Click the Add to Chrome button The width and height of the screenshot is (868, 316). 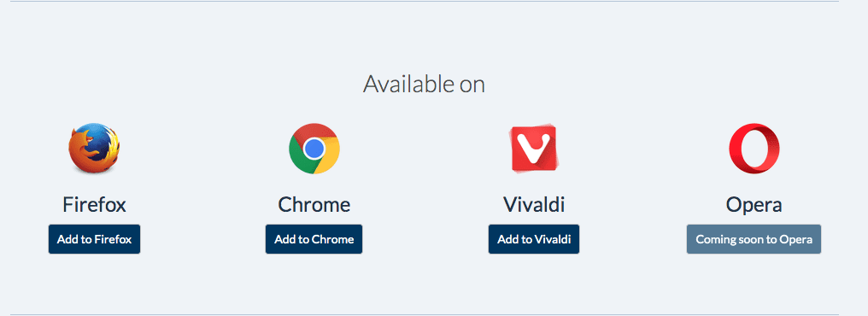tap(314, 239)
